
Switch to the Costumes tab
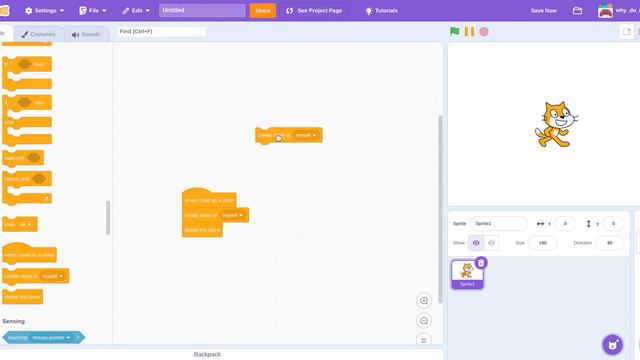(38, 34)
